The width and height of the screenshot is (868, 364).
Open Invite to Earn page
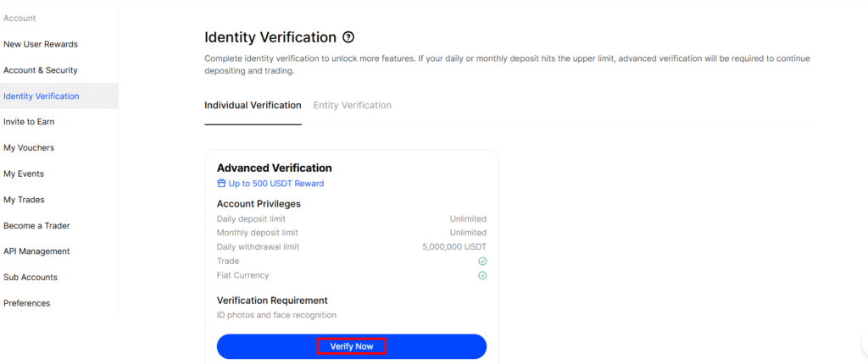(29, 122)
